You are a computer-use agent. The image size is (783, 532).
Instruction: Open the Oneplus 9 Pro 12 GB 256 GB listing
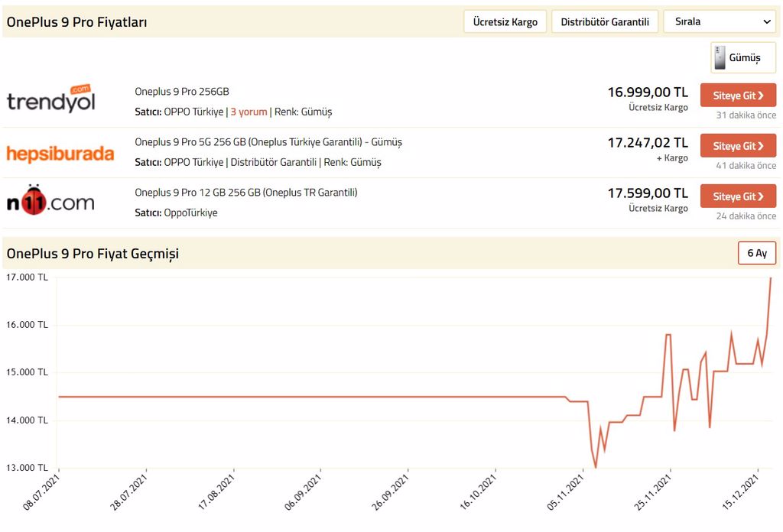click(x=246, y=193)
